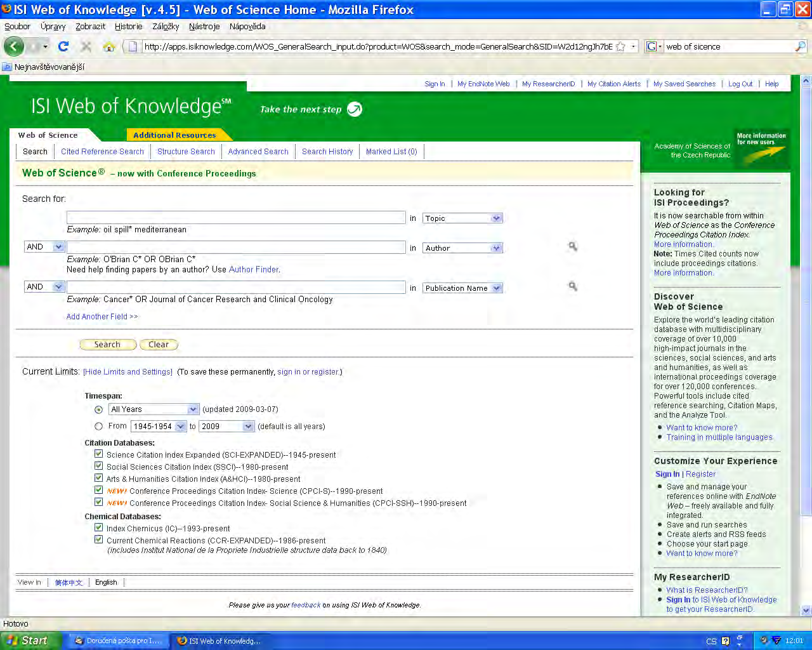Screen dimensions: 812x650
Task: Click Log Out link
Action: pos(740,84)
